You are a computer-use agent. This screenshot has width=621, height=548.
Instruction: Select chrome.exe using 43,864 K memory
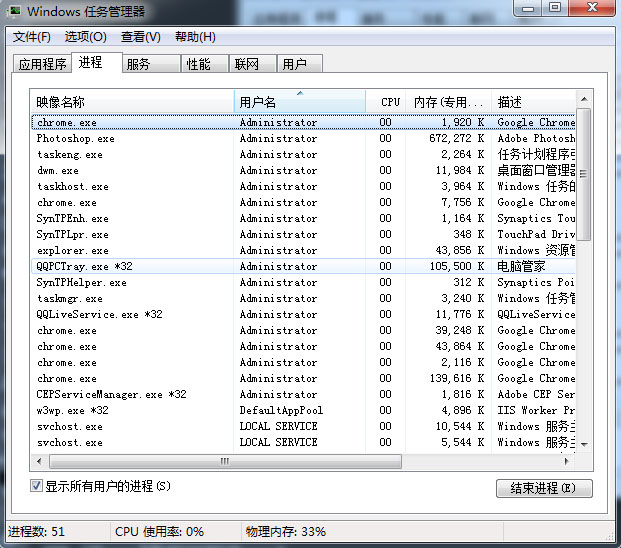click(303, 346)
